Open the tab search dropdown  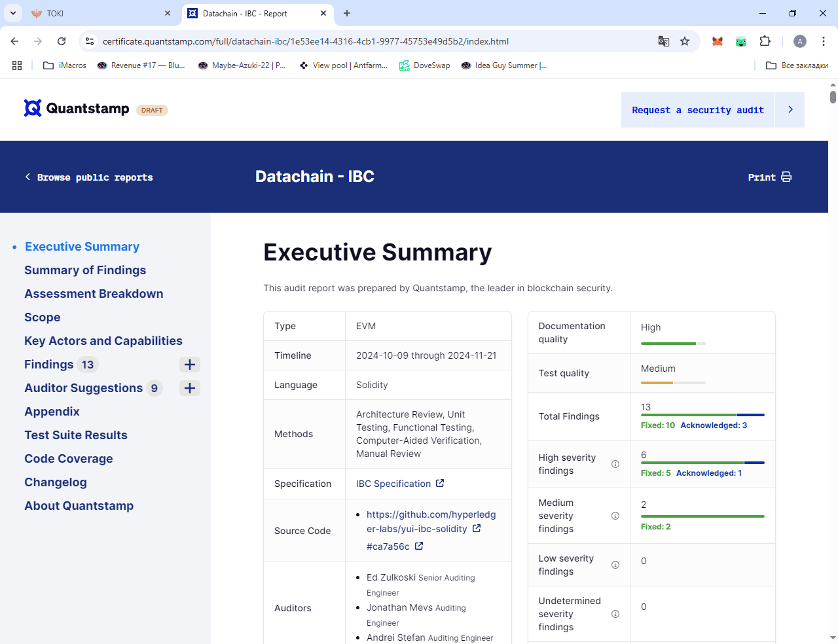coord(13,13)
